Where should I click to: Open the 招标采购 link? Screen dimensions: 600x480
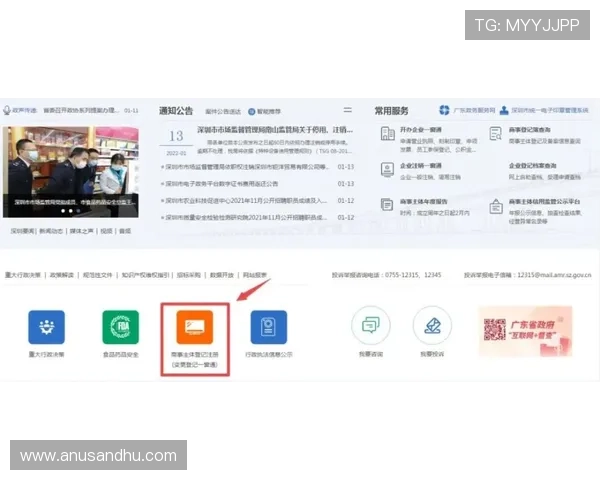pos(189,275)
